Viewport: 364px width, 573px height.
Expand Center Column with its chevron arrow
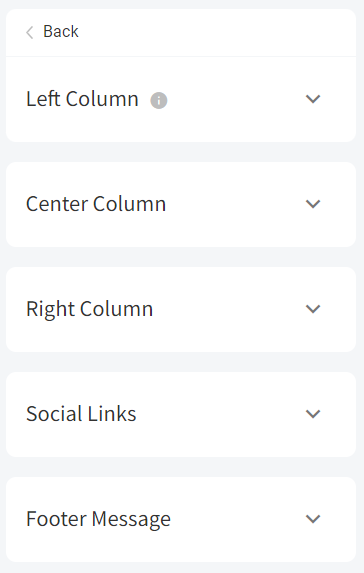[313, 204]
